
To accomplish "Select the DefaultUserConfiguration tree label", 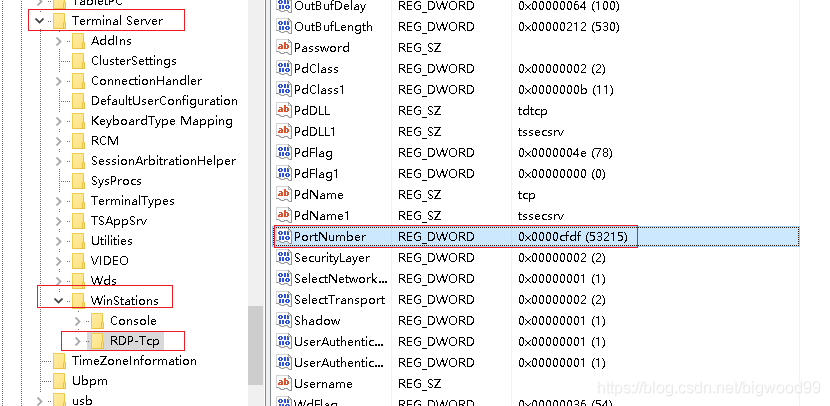I will point(164,101).
